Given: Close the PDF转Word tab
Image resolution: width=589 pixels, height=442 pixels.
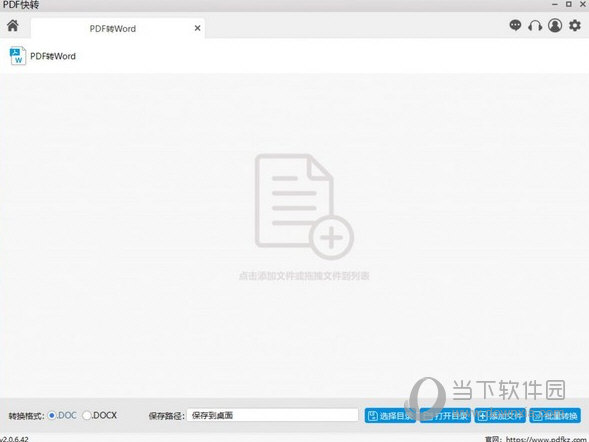Looking at the screenshot, I should click(197, 28).
